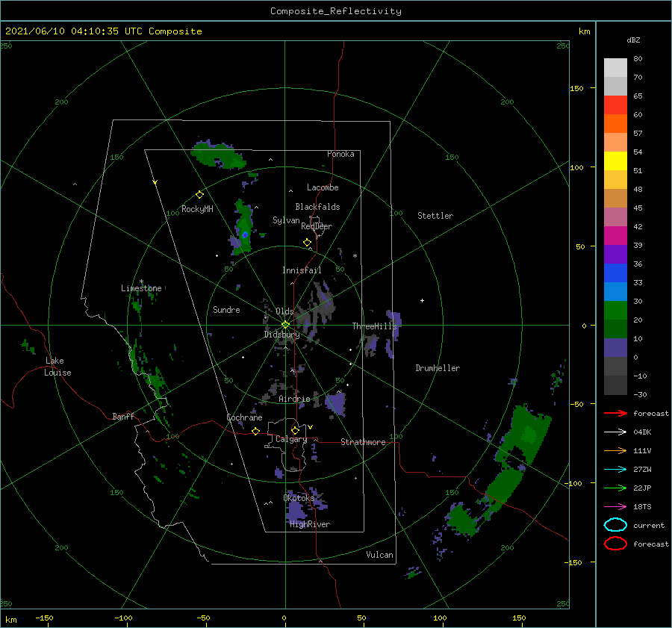Viewport: 672px width, 628px height.
Task: Pick the light gray 70-80 dBZ swatch
Action: (x=615, y=68)
